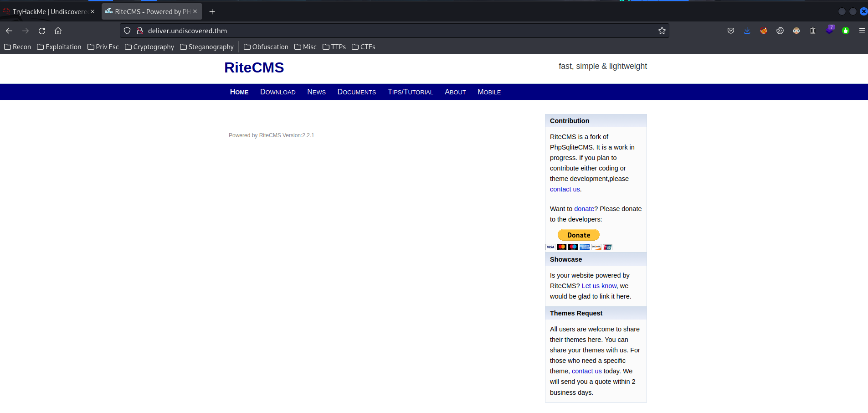The height and width of the screenshot is (413, 868).
Task: Open the About nav item
Action: click(455, 92)
